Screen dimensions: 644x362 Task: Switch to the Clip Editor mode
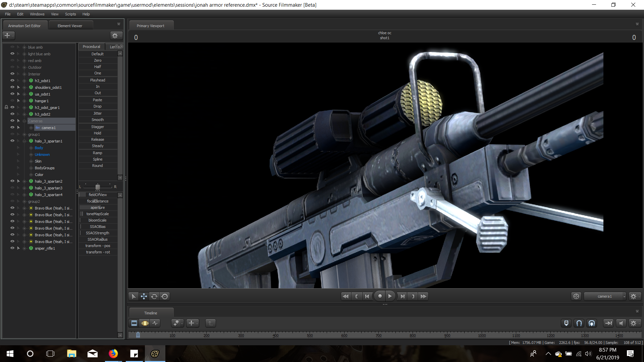click(x=134, y=323)
